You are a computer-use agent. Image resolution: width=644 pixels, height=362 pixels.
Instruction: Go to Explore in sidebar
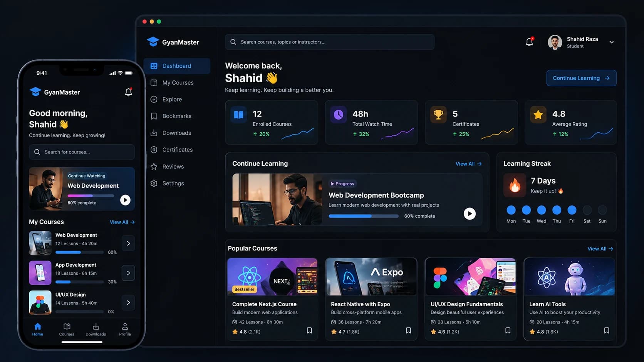click(x=177, y=99)
